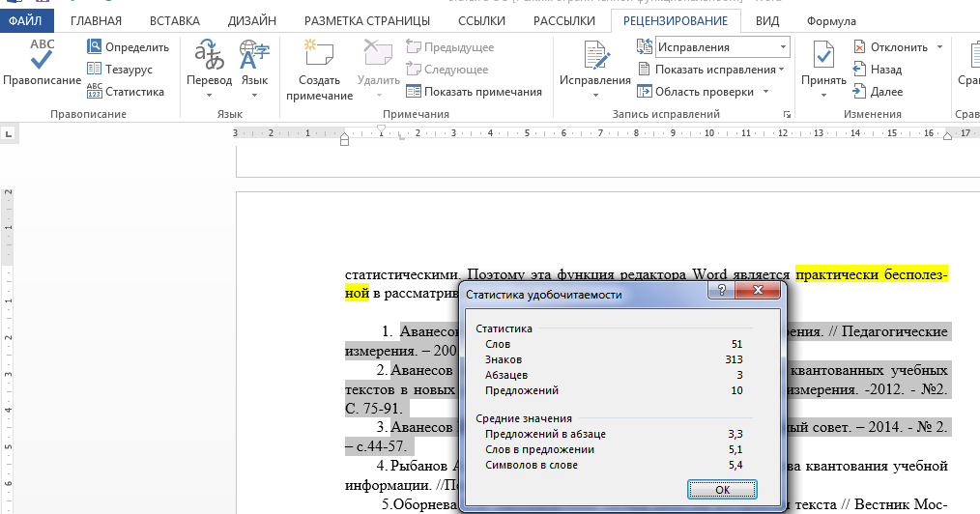The image size is (980, 514).
Task: Click the text 'Слов в предложении'
Action: coord(539,449)
